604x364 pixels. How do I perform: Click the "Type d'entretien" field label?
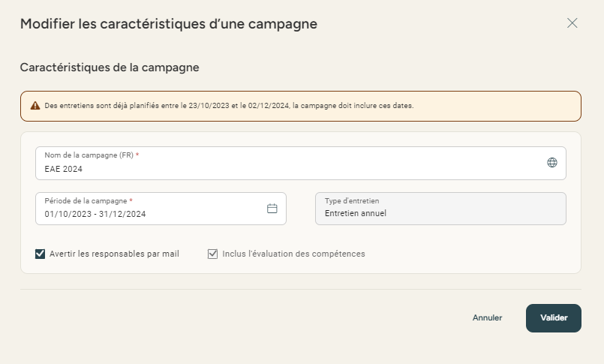(352, 201)
